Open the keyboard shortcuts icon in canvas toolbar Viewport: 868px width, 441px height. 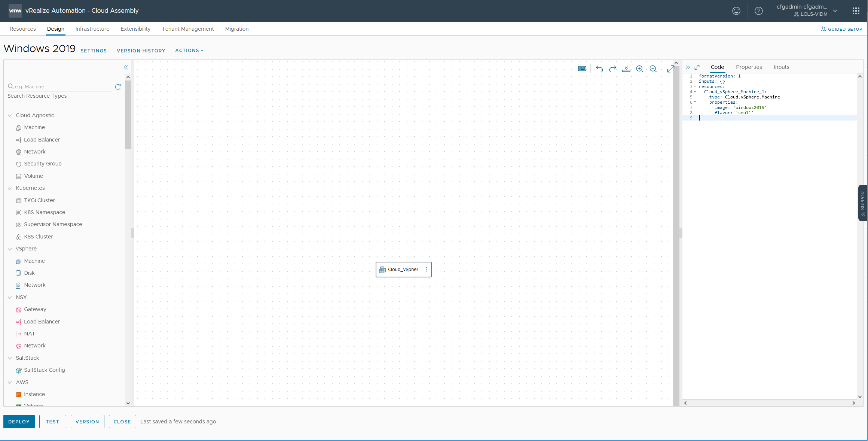click(x=582, y=69)
